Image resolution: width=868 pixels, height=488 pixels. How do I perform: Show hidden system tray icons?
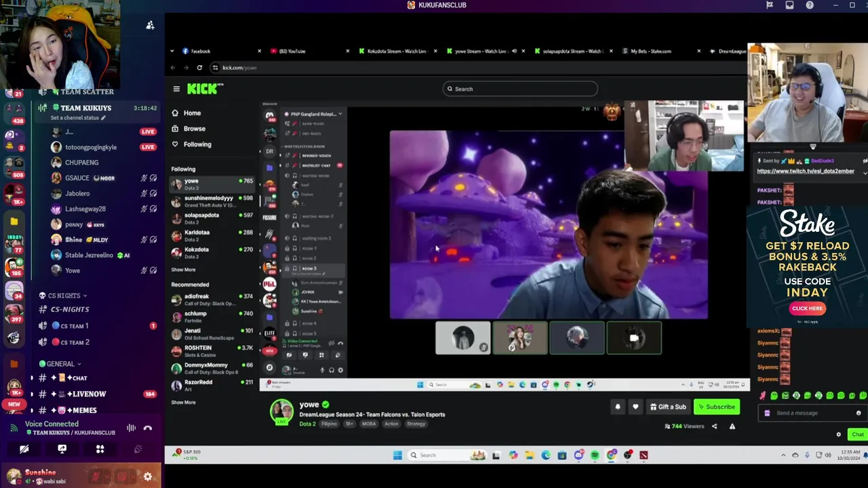[x=783, y=455]
